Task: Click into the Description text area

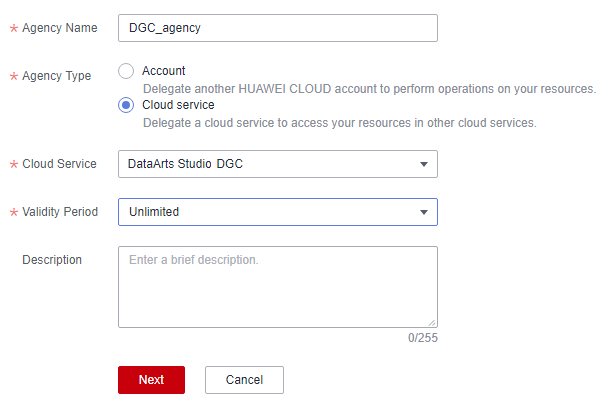Action: click(278, 287)
